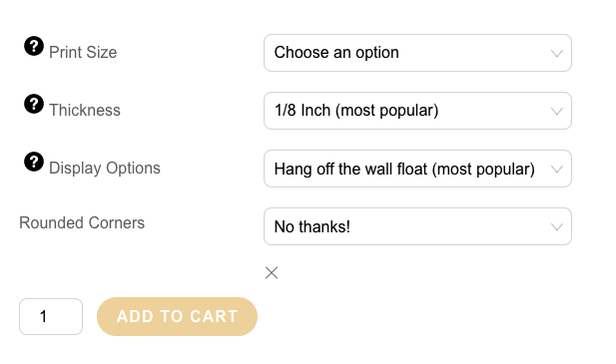The image size is (616, 364).
Task: Click the 'ADD TO CART' button text
Action: pos(177,316)
